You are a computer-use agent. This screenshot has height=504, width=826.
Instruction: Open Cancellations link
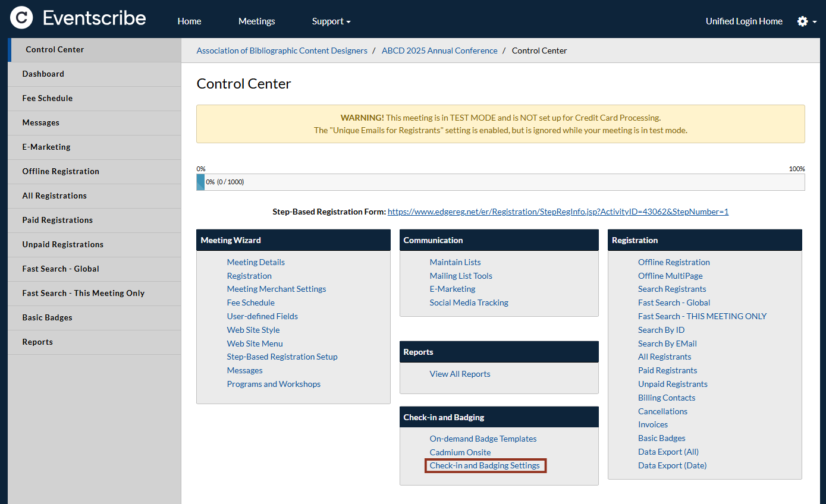(x=663, y=411)
